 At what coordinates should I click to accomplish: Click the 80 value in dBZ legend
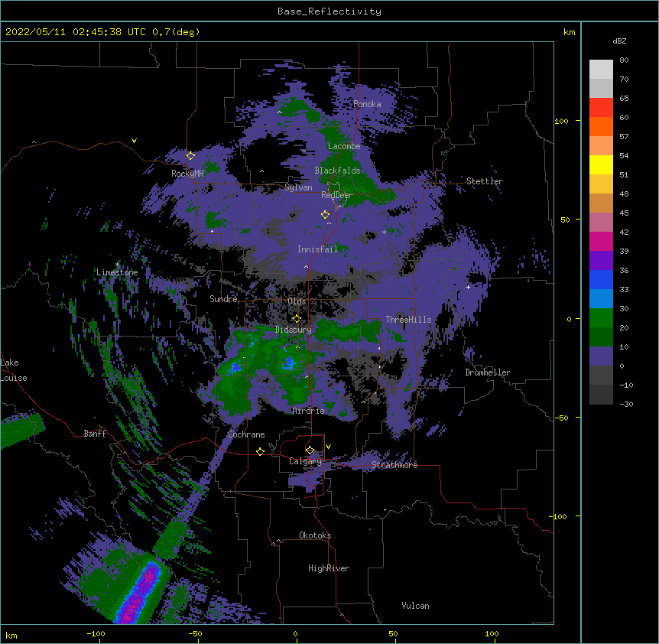click(x=624, y=60)
